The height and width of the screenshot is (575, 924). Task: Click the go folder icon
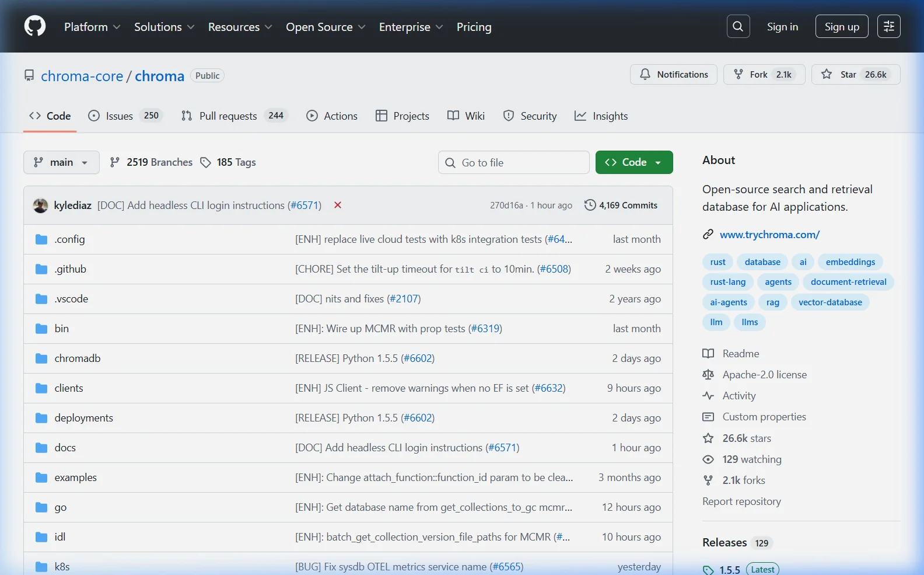click(41, 507)
